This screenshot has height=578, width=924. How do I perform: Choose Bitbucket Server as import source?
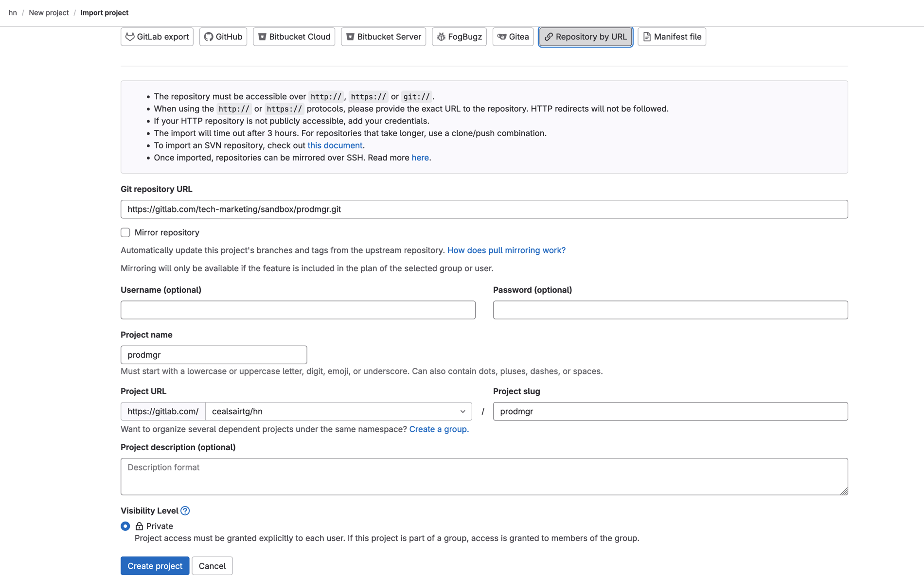tap(383, 36)
